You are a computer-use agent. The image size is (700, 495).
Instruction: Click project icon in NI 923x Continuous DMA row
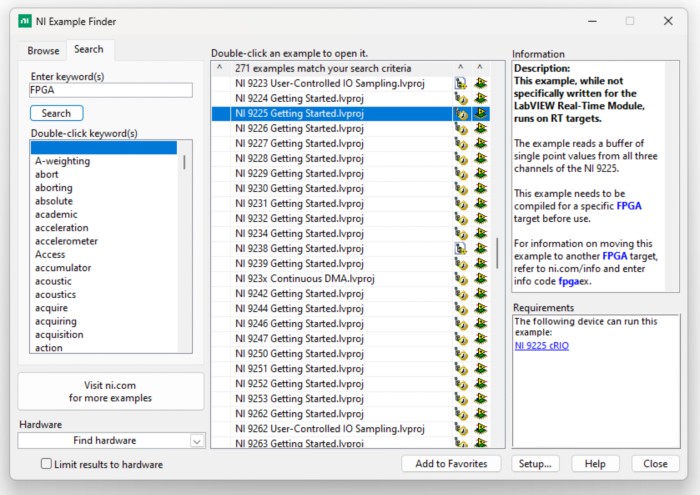pyautogui.click(x=461, y=279)
